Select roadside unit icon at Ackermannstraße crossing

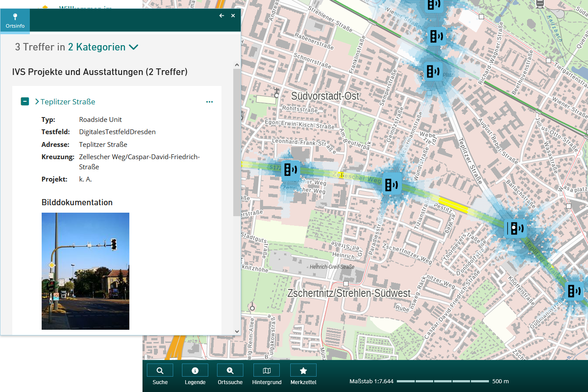click(x=392, y=184)
